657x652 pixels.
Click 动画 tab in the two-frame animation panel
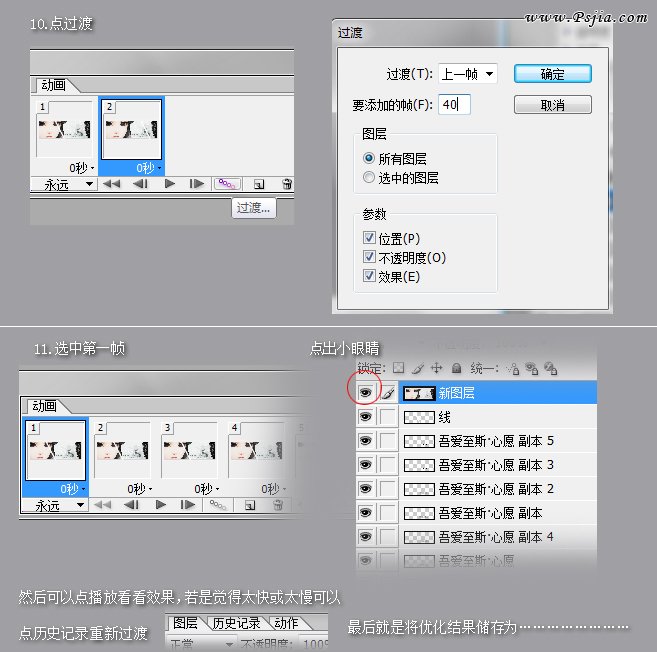[53, 85]
